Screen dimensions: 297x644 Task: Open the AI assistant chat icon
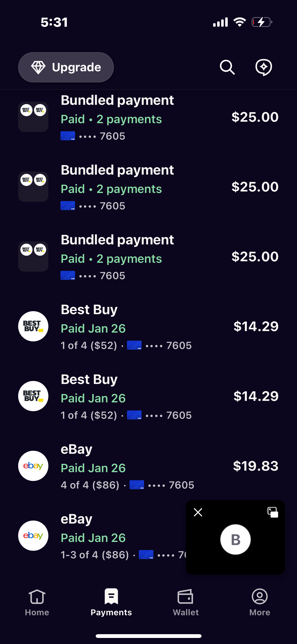coord(263,67)
